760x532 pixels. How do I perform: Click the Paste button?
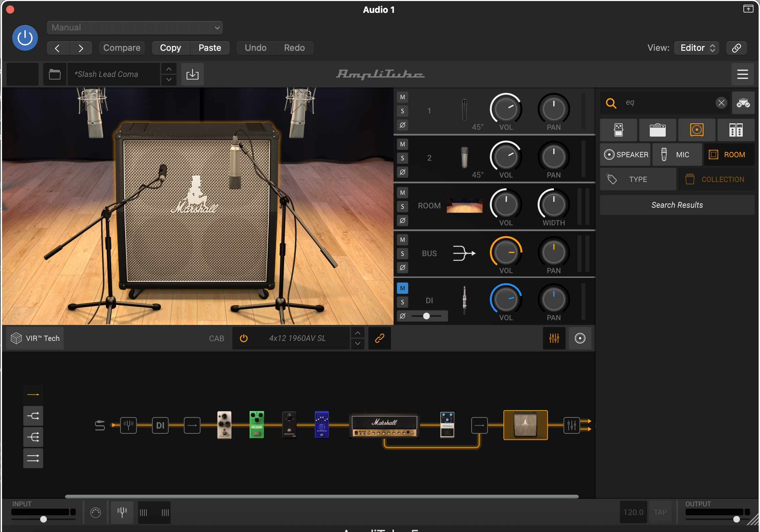[x=210, y=48]
